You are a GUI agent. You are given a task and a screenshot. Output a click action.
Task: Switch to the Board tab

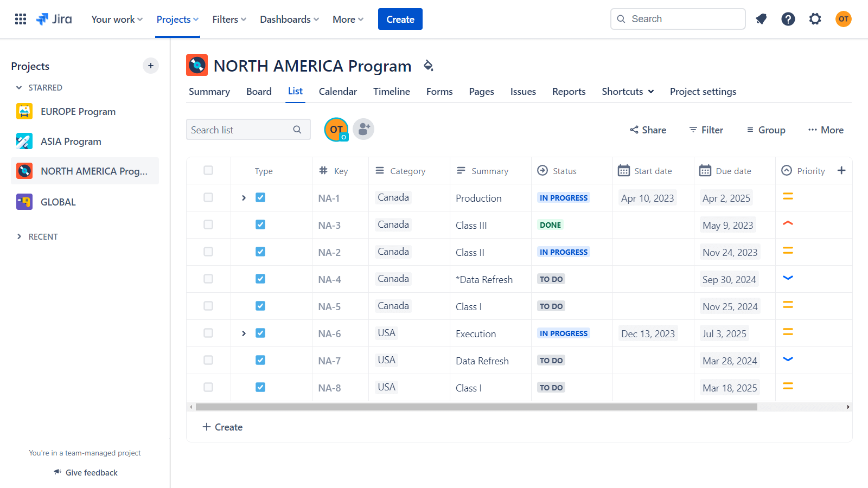coord(259,91)
